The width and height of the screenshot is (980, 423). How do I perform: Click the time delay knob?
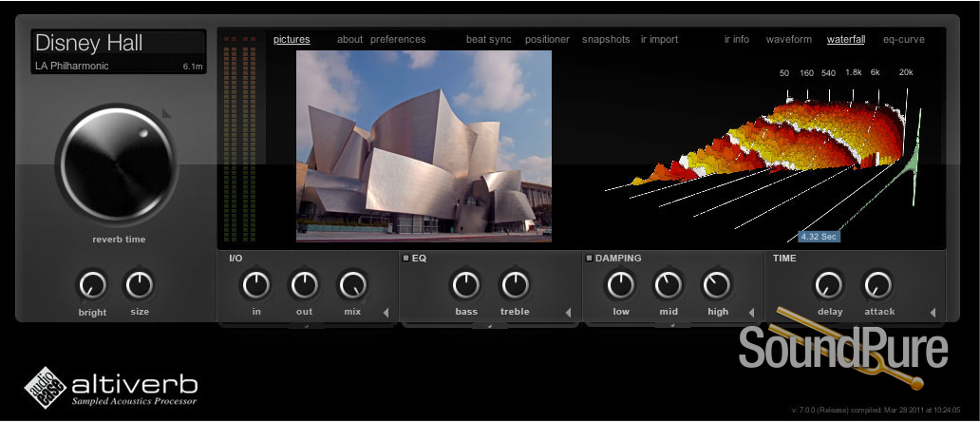point(829,285)
